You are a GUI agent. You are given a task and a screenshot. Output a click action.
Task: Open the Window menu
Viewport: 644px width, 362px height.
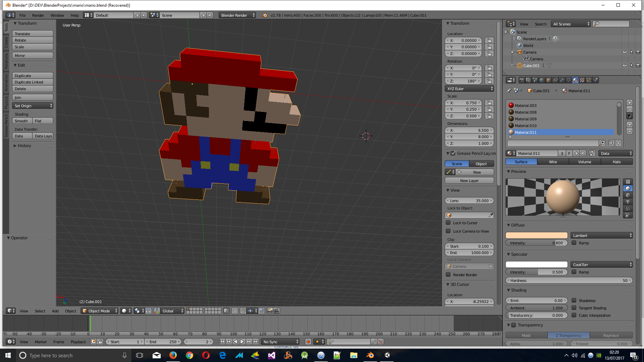tap(57, 15)
